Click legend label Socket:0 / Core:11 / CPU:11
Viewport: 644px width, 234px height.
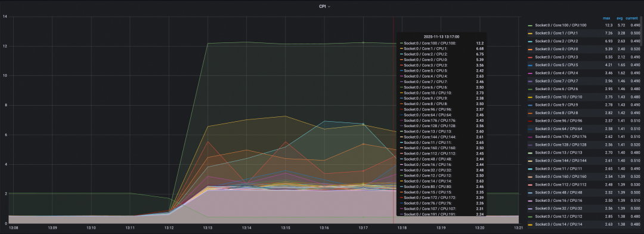coord(558,168)
